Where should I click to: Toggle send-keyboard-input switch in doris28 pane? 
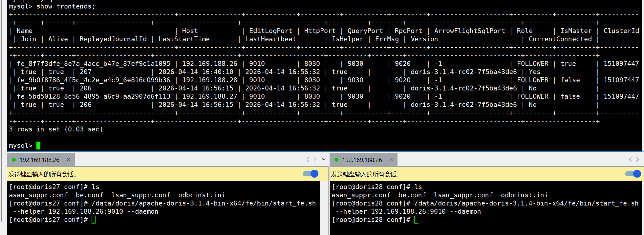point(633,174)
